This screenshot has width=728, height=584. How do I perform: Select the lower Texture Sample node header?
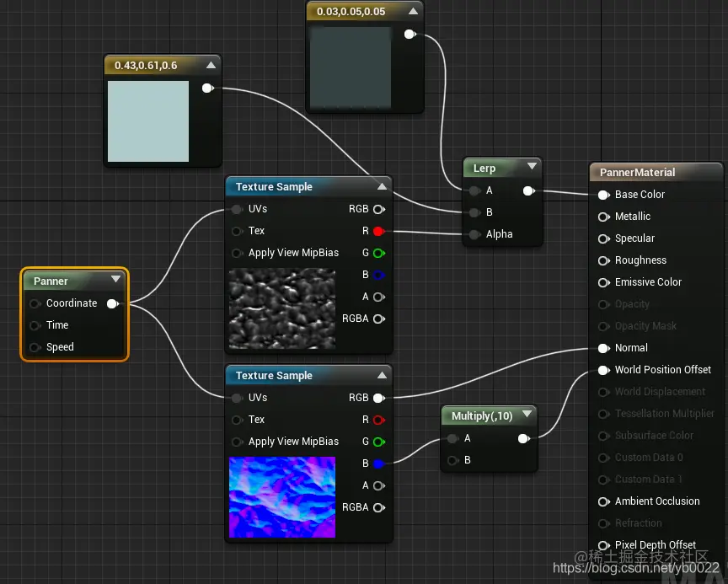click(308, 375)
